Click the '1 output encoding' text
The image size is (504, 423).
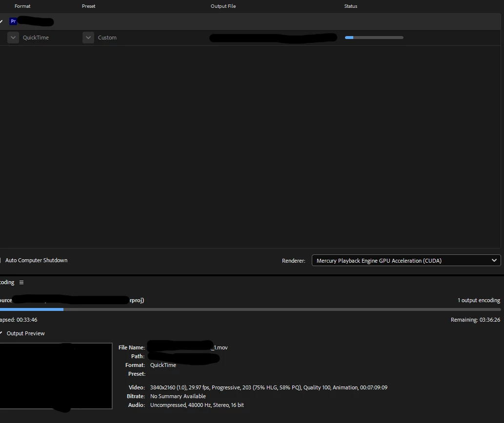[x=479, y=300]
